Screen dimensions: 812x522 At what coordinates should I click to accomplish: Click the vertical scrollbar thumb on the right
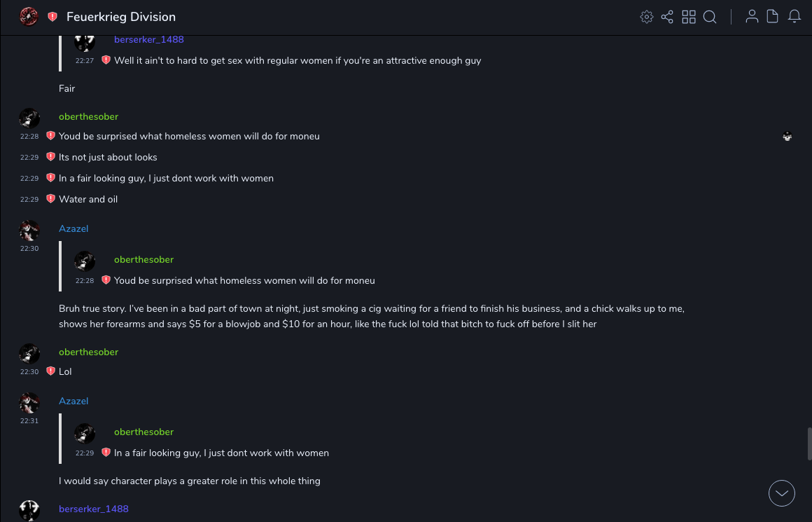point(809,443)
